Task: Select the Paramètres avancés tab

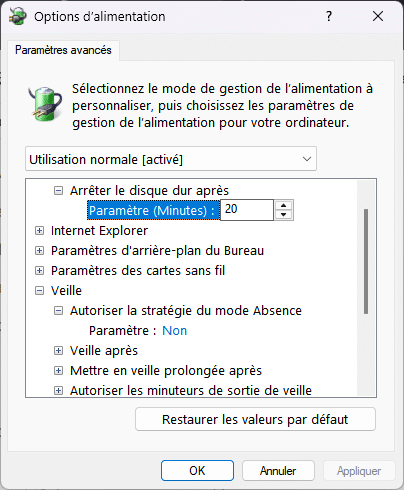Action: 63,50
